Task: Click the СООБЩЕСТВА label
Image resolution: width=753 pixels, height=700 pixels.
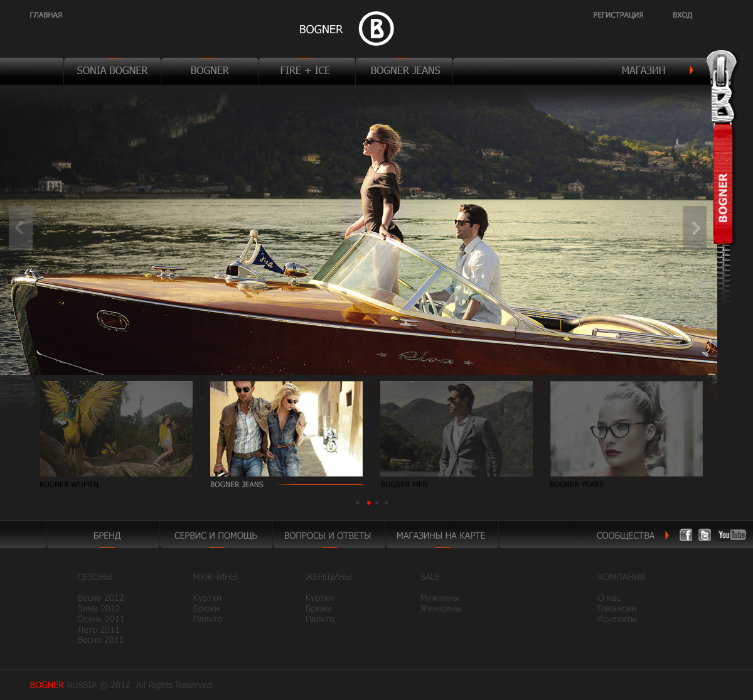Action: tap(625, 536)
